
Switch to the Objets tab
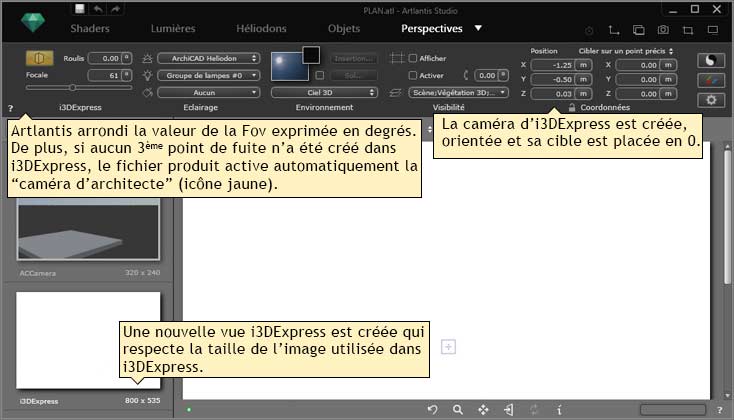tap(344, 29)
